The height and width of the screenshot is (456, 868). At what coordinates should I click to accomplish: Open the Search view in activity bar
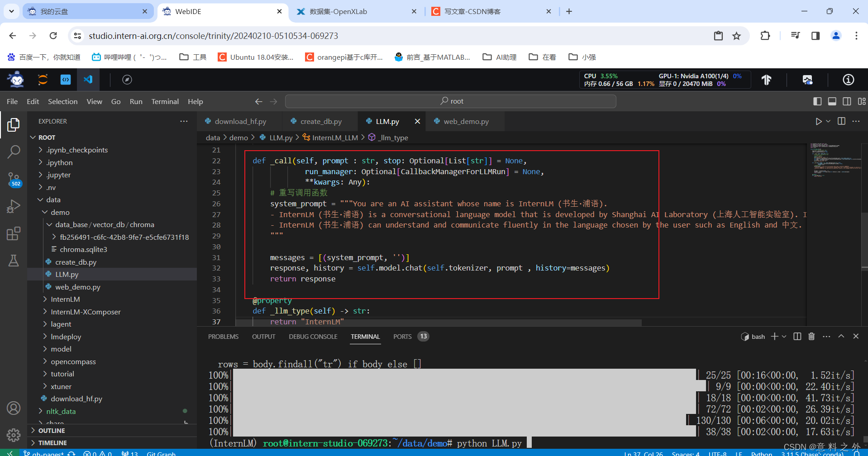coord(14,152)
